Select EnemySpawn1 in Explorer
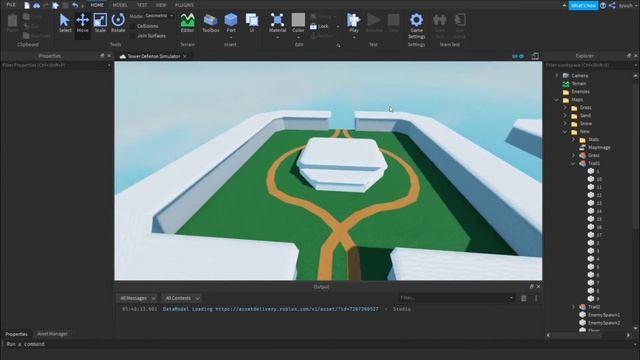Image resolution: width=640 pixels, height=360 pixels. coord(604,315)
